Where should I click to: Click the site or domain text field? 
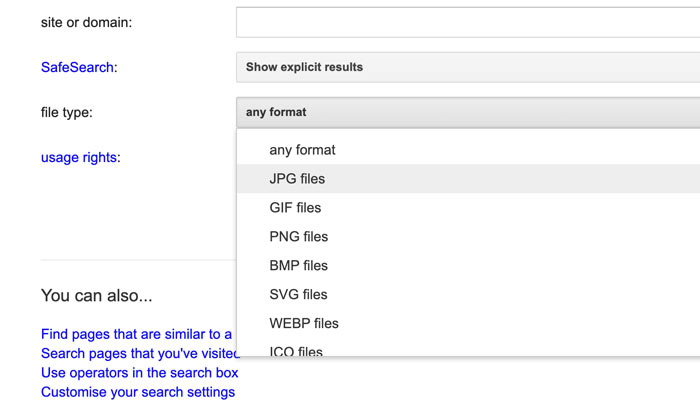coord(468,22)
